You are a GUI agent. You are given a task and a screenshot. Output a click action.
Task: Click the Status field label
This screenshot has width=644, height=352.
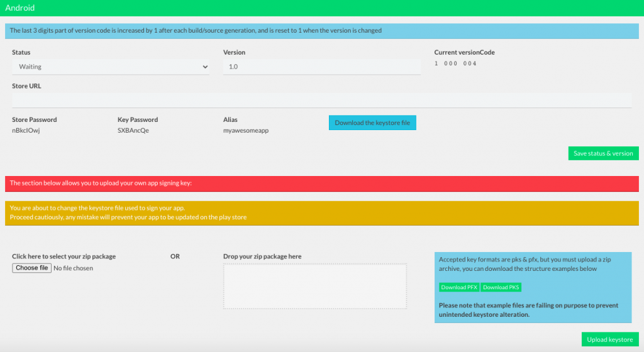(21, 52)
